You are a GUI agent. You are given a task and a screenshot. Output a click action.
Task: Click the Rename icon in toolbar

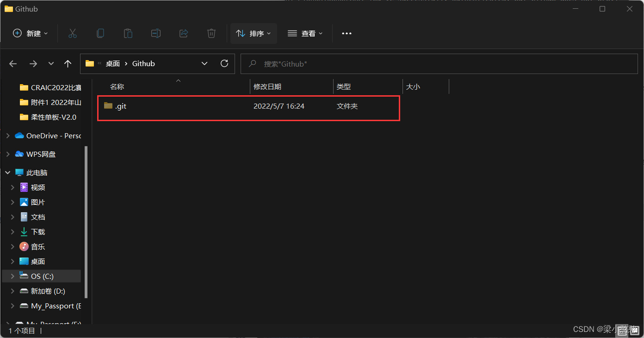tap(156, 33)
